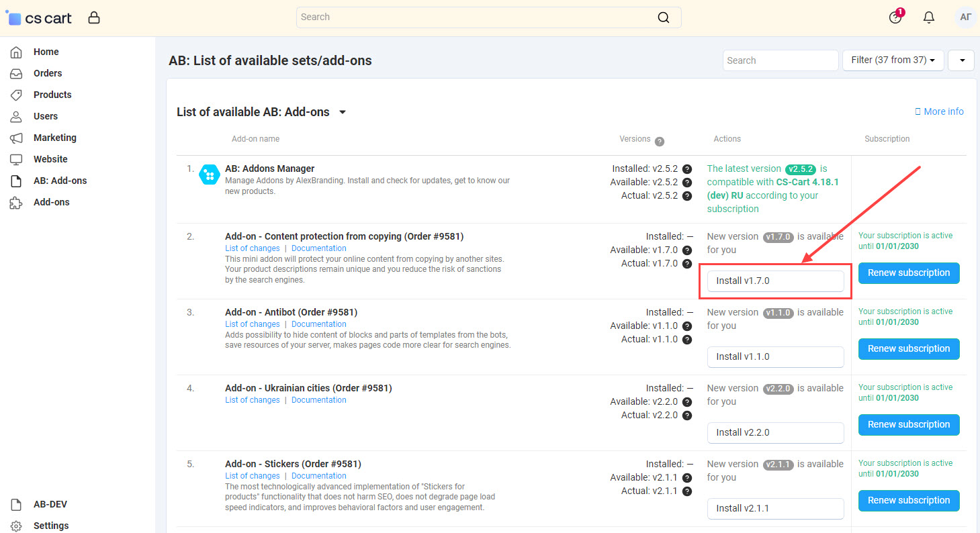The height and width of the screenshot is (533, 980).
Task: Renew subscription for Stickers add-on
Action: click(909, 501)
